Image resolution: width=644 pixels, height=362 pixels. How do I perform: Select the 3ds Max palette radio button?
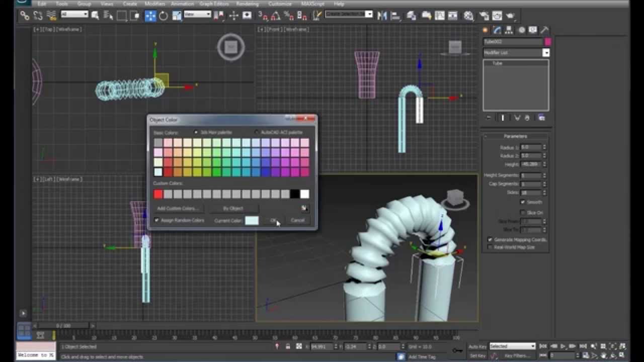[x=196, y=132]
